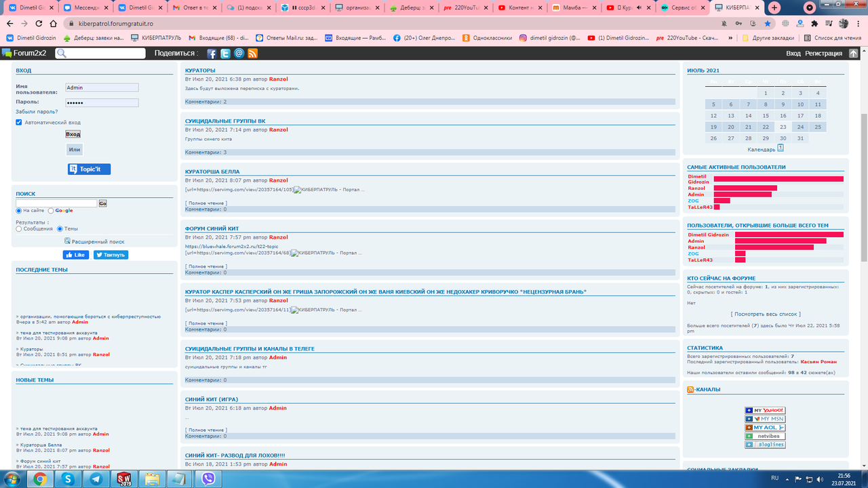This screenshot has height=488, width=868.
Task: Expand Полное чтение under Кураторша Белла
Action: point(206,203)
